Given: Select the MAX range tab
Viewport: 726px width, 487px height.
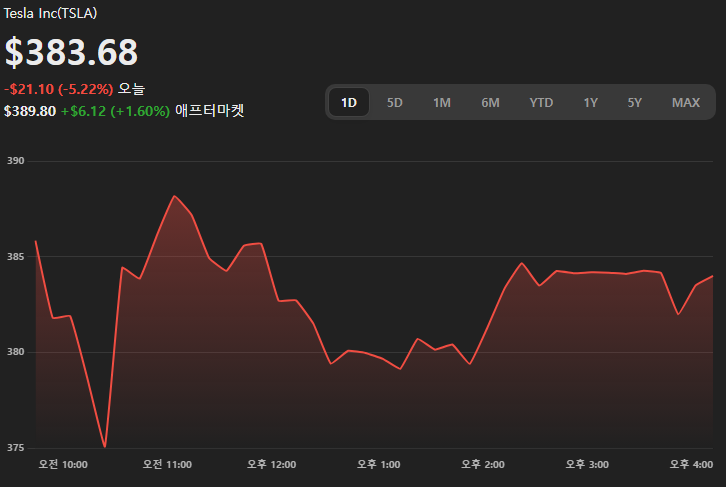Looking at the screenshot, I should (x=686, y=102).
